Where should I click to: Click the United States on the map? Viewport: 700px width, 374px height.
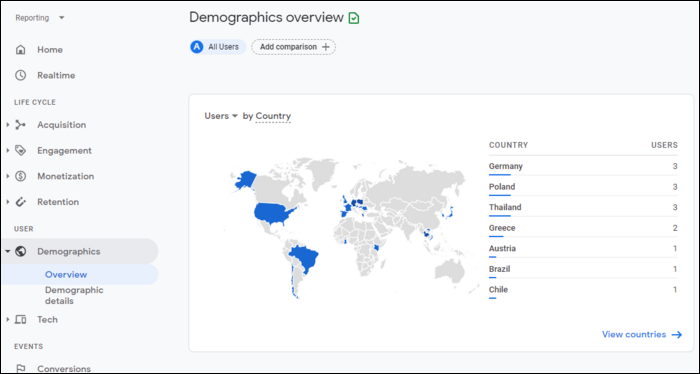pyautogui.click(x=274, y=214)
